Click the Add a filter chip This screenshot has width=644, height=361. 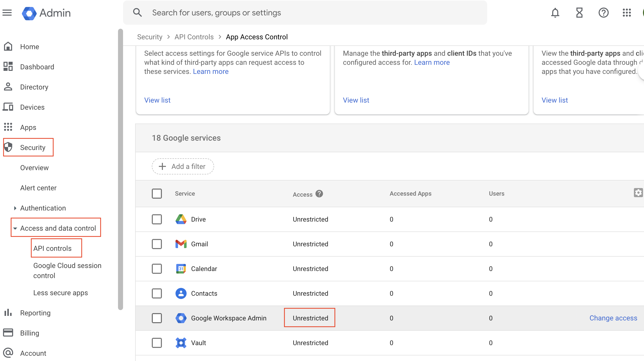click(183, 166)
